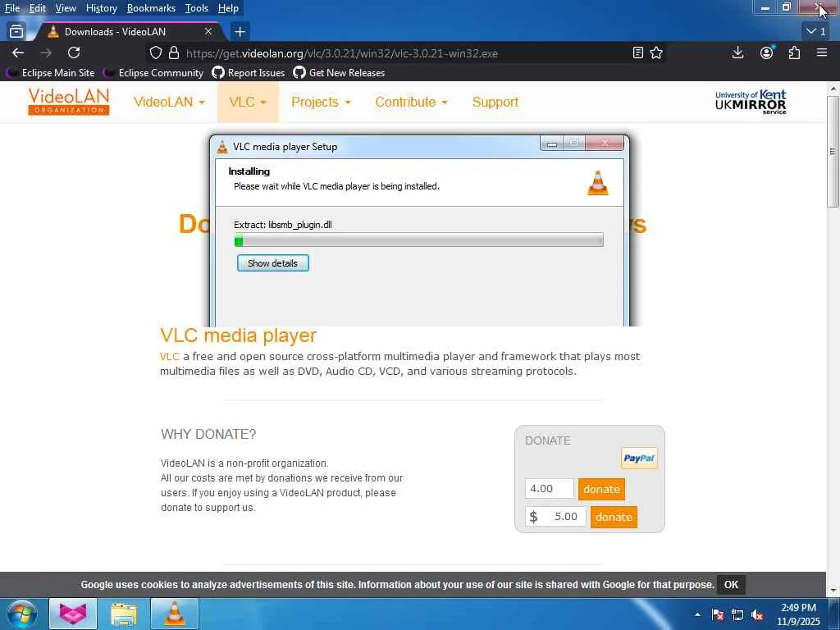Open Windows Explorer from the taskbar
Screen dimensions: 840x630
click(124, 614)
